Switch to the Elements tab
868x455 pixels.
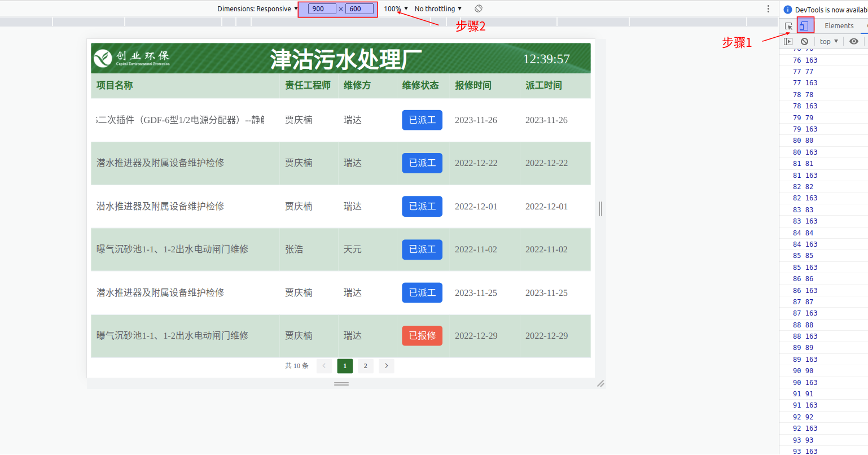pos(839,26)
